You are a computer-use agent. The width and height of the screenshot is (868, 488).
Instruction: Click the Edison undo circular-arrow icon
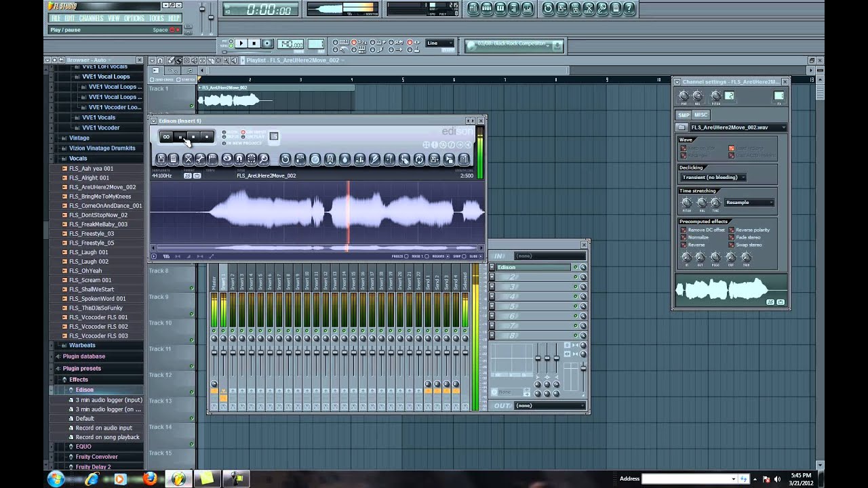[285, 159]
